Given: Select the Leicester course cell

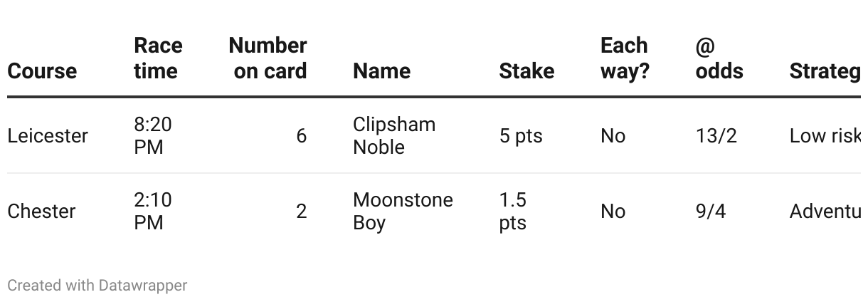Looking at the screenshot, I should tap(48, 136).
